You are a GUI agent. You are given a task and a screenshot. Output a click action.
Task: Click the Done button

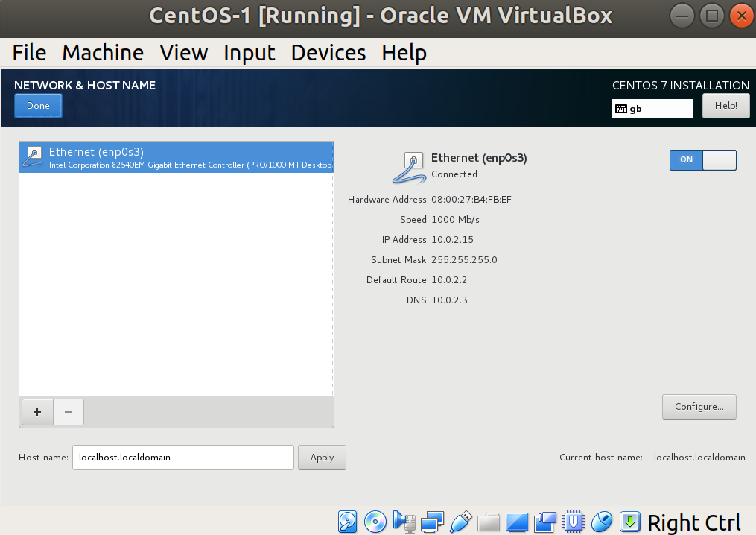(x=38, y=106)
